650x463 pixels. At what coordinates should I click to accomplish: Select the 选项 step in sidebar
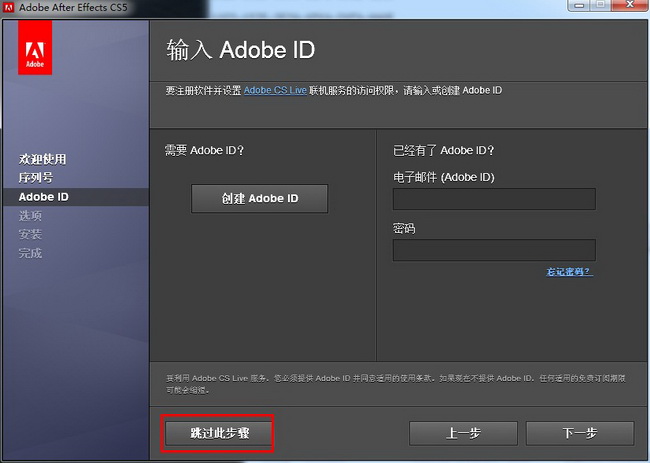30,216
